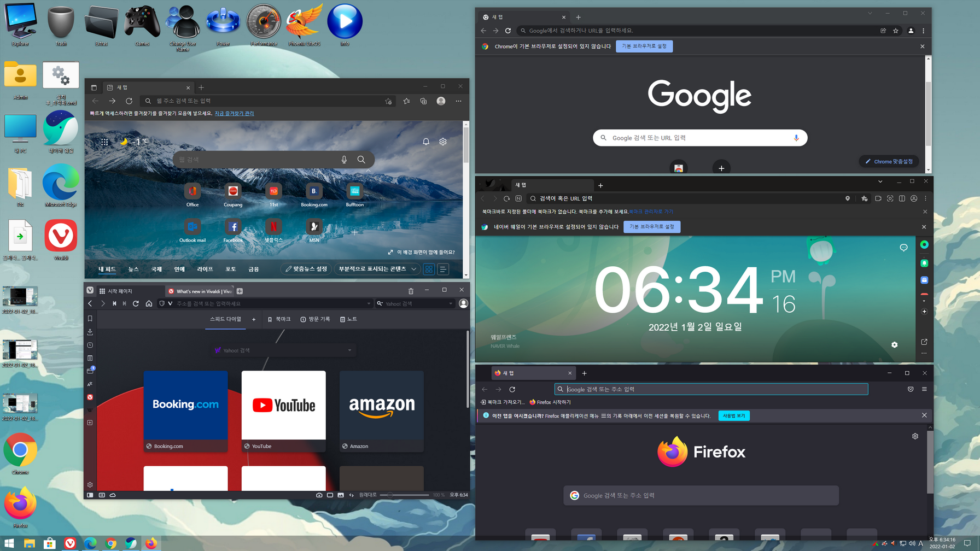Open Chrome tab search chevron

pos(870,13)
